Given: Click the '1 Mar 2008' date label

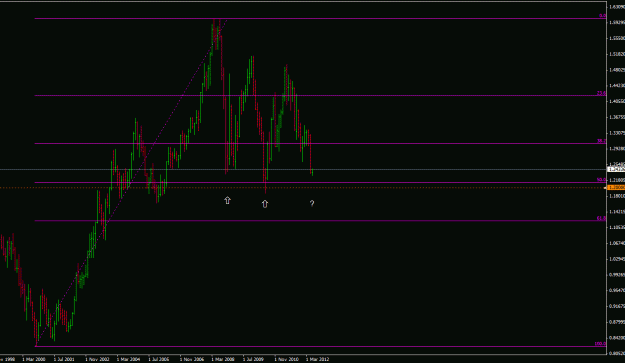Looking at the screenshot, I should 223,359.
